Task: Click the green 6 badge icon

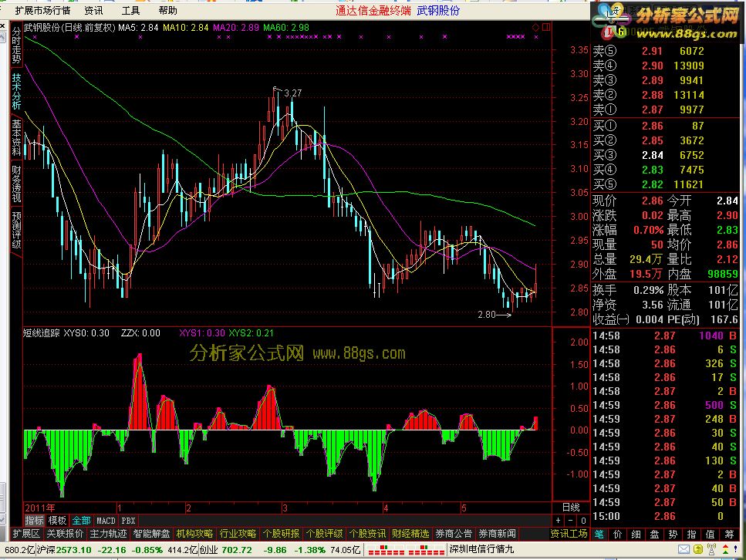Action: [621, 32]
